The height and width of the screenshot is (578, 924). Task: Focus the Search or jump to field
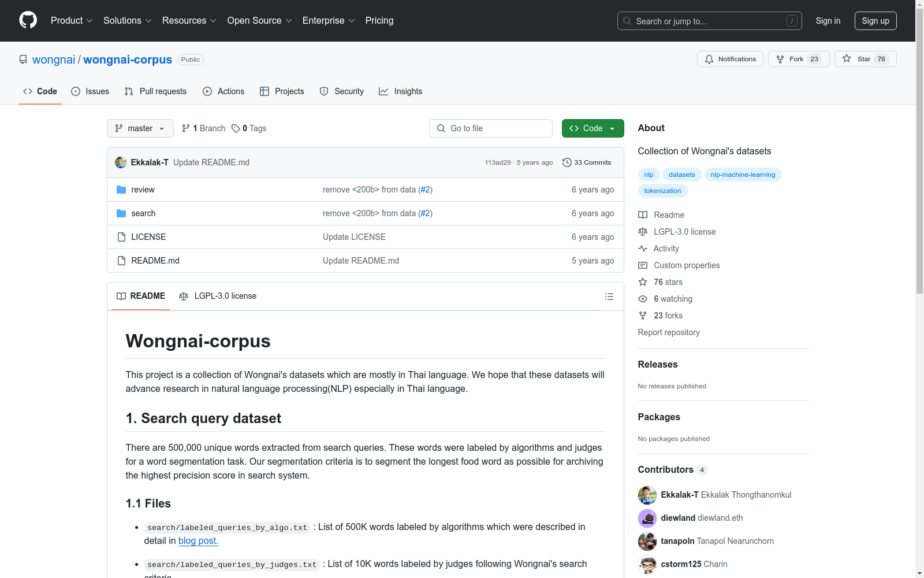pos(710,21)
